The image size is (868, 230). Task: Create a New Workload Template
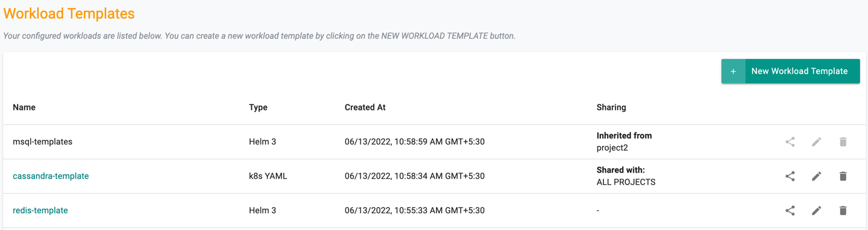791,71
